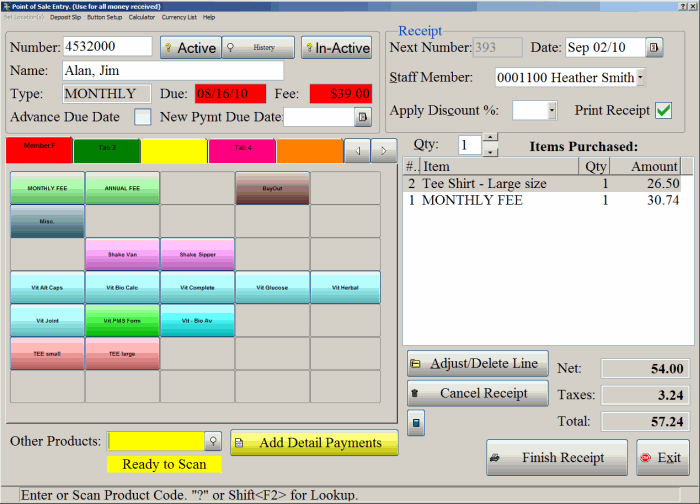This screenshot has height=504, width=700.
Task: Open the Apply Discount % dropdown
Action: click(x=552, y=110)
